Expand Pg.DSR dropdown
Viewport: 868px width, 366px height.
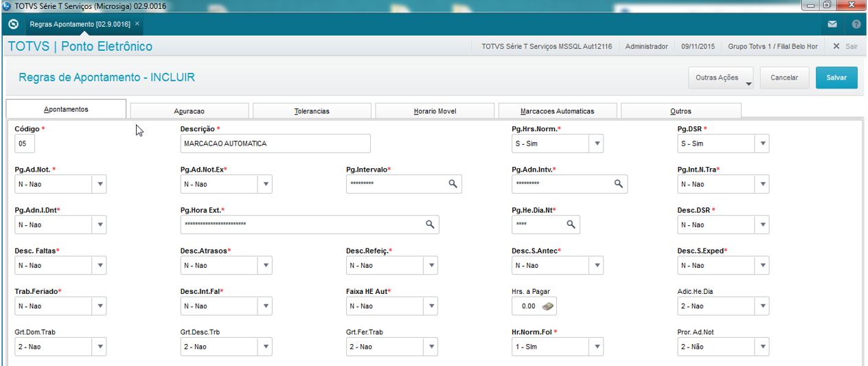(762, 144)
